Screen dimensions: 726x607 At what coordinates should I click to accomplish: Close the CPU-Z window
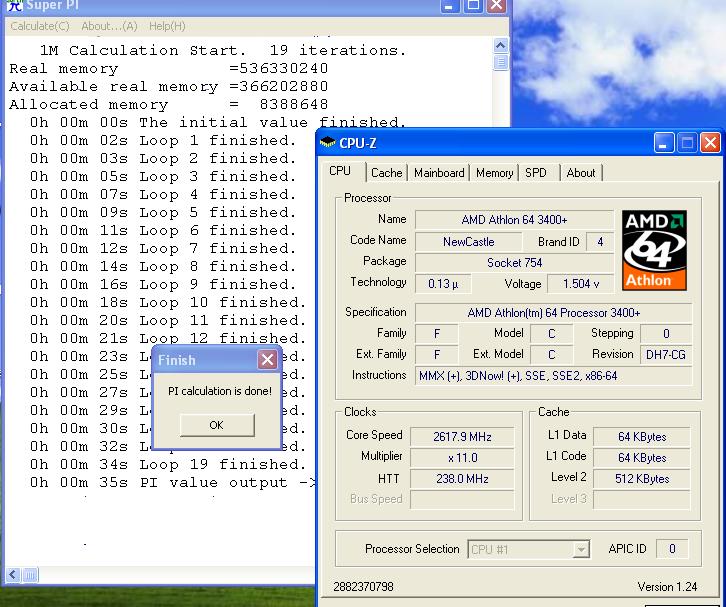click(710, 143)
